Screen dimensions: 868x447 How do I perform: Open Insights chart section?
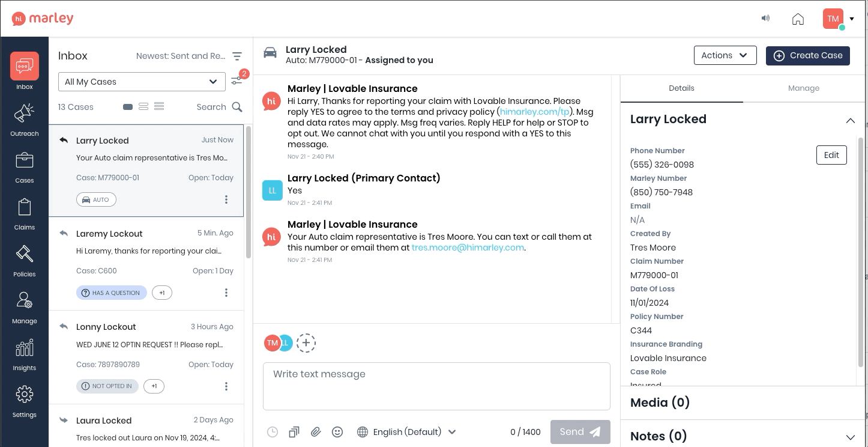click(x=24, y=353)
